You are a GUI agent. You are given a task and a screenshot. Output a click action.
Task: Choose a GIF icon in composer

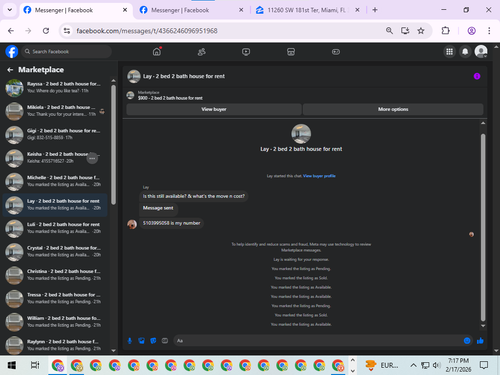point(165,341)
